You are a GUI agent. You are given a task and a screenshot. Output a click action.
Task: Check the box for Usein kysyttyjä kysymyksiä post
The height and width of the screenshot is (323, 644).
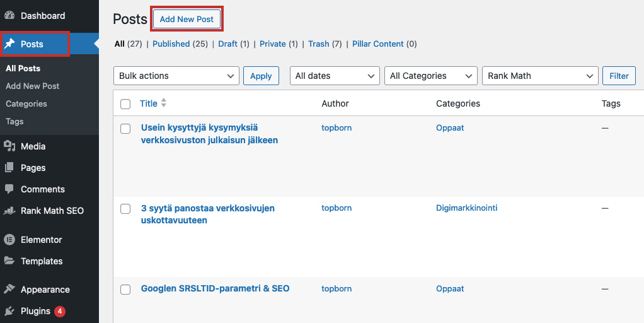point(125,129)
